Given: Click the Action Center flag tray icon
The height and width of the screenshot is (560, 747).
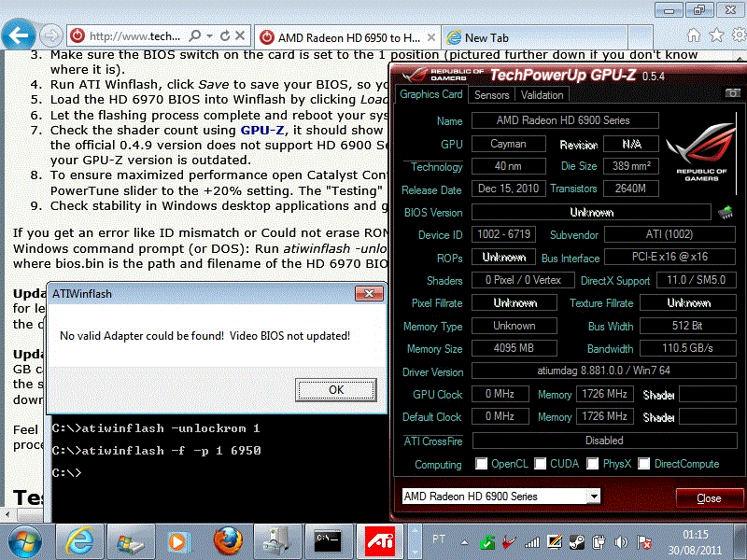Looking at the screenshot, I should (644, 542).
